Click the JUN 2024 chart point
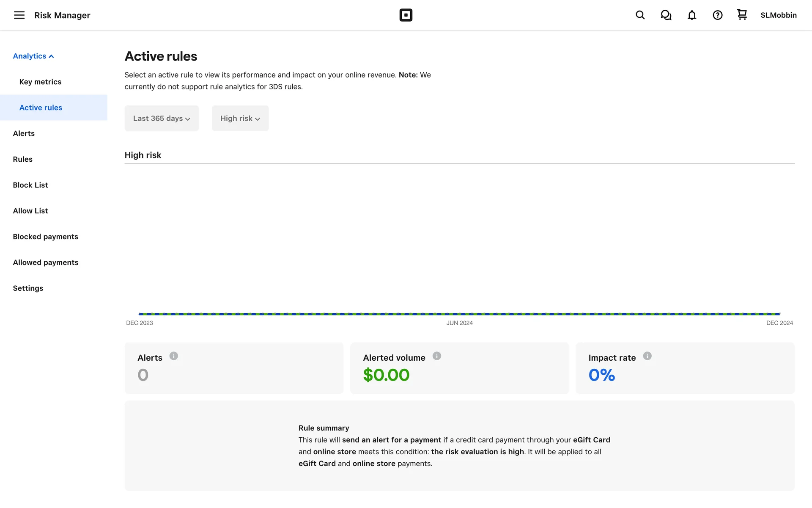The width and height of the screenshot is (812, 508). tap(459, 314)
